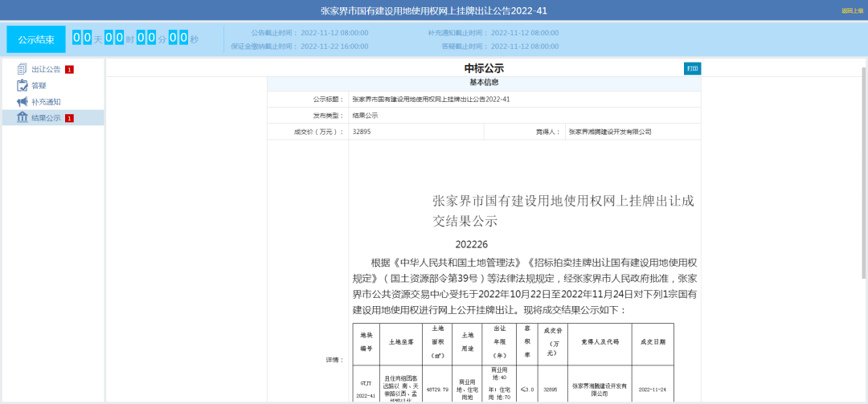Screen dimensions: 868x404
Task: Click the 补充通知 megaphone icon
Action: [x=23, y=102]
